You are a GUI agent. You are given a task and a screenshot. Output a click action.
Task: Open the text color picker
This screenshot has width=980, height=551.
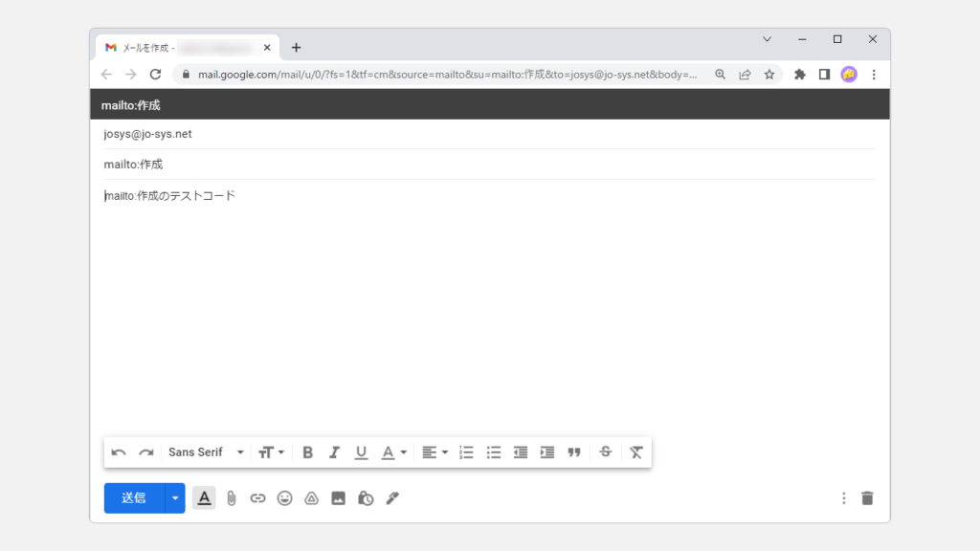(x=393, y=452)
